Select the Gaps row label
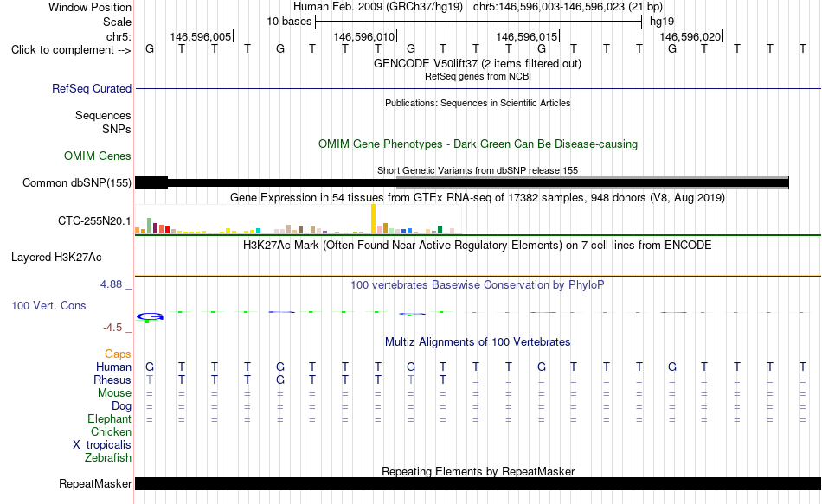The height and width of the screenshot is (504, 822). (x=118, y=354)
